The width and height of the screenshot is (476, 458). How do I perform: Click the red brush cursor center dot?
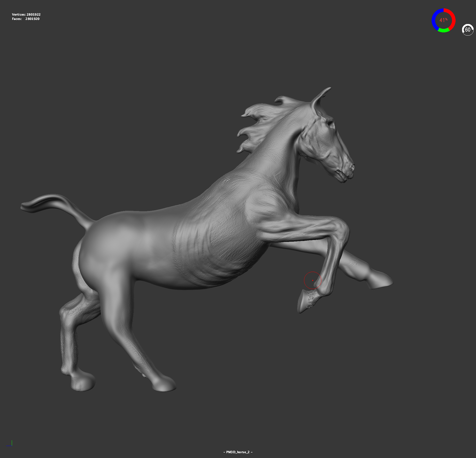(x=313, y=280)
